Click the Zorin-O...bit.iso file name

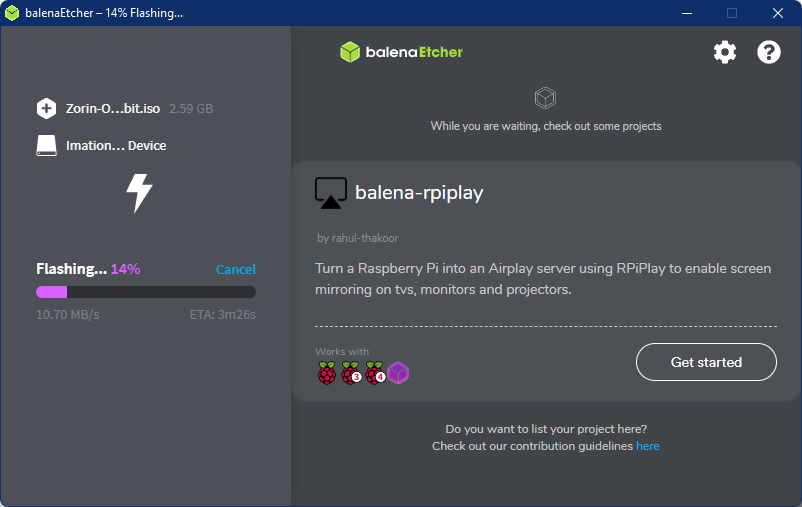(x=113, y=109)
